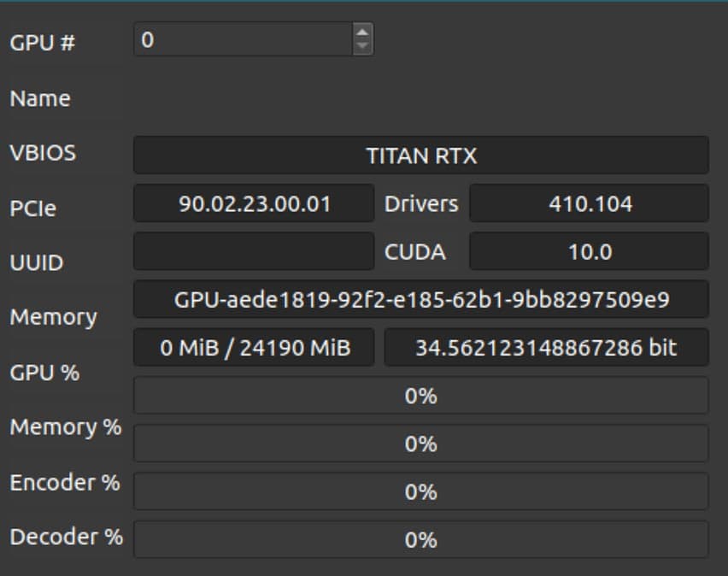Click the second 0% usage progress bar
The height and width of the screenshot is (576, 728).
pos(420,444)
